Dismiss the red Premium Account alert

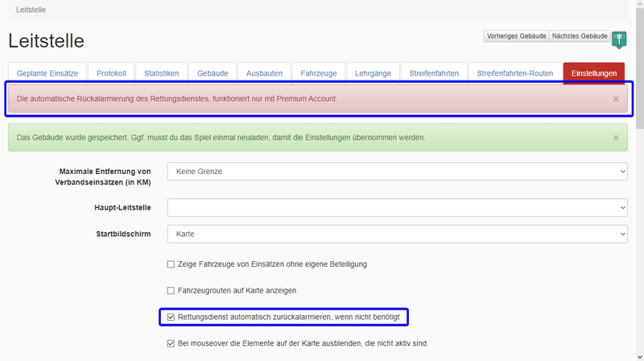coord(616,99)
